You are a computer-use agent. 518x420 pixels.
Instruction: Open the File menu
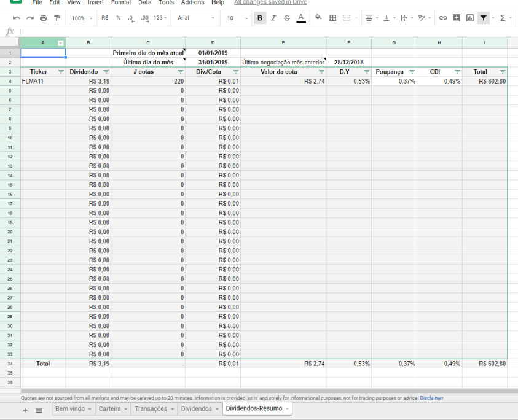[x=37, y=2]
